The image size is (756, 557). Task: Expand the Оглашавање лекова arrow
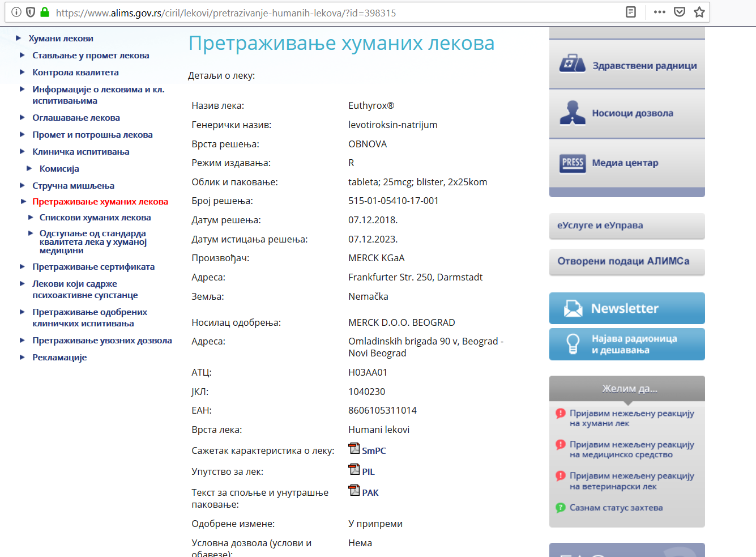(x=22, y=117)
